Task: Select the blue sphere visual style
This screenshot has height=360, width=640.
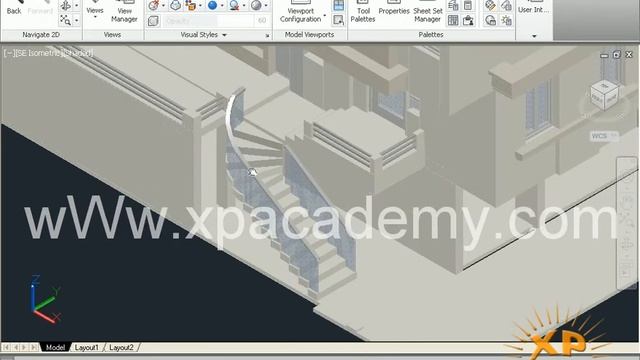Action: click(x=212, y=5)
